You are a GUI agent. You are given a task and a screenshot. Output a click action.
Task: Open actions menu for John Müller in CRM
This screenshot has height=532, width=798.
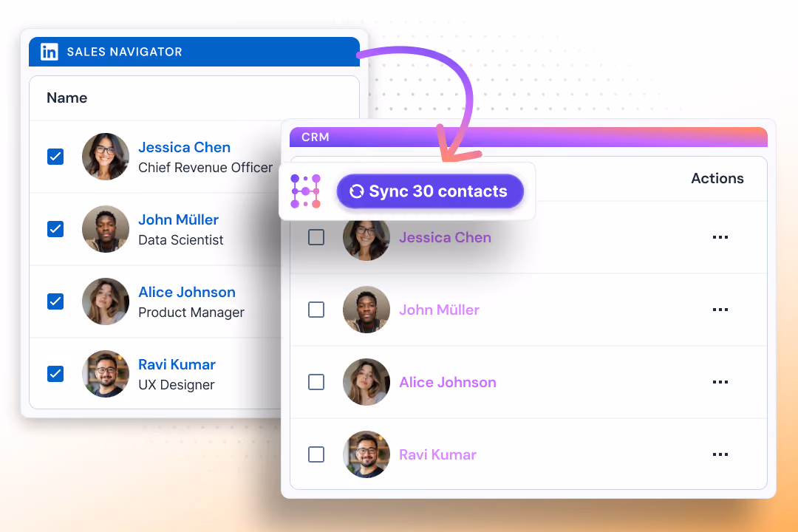(x=720, y=310)
